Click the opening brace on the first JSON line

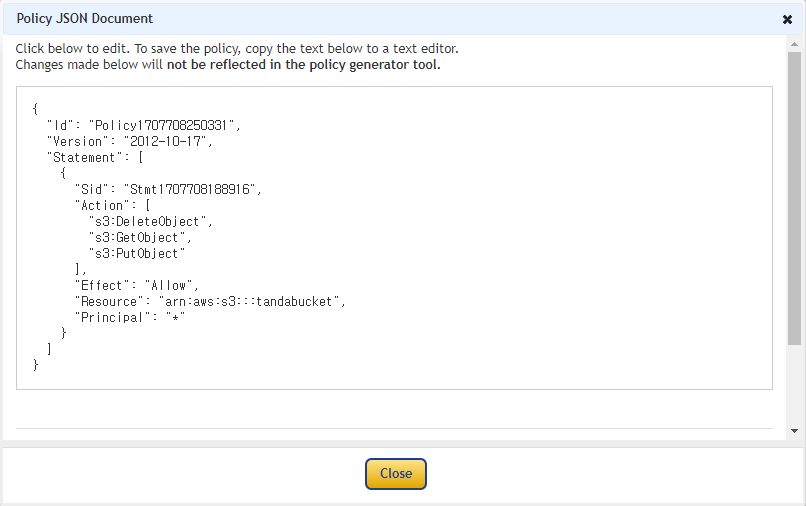[x=35, y=109]
